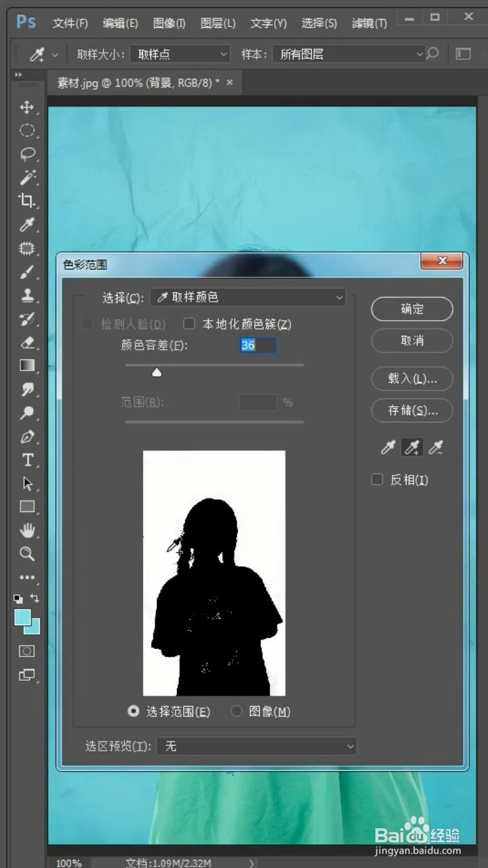Select the Smudge tool
Image resolution: width=488 pixels, height=868 pixels.
click(27, 389)
